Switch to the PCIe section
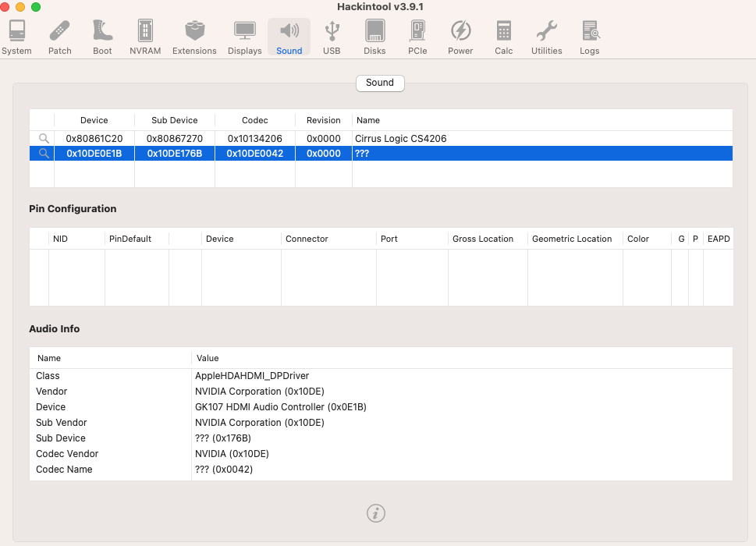This screenshot has width=756, height=546. [417, 37]
